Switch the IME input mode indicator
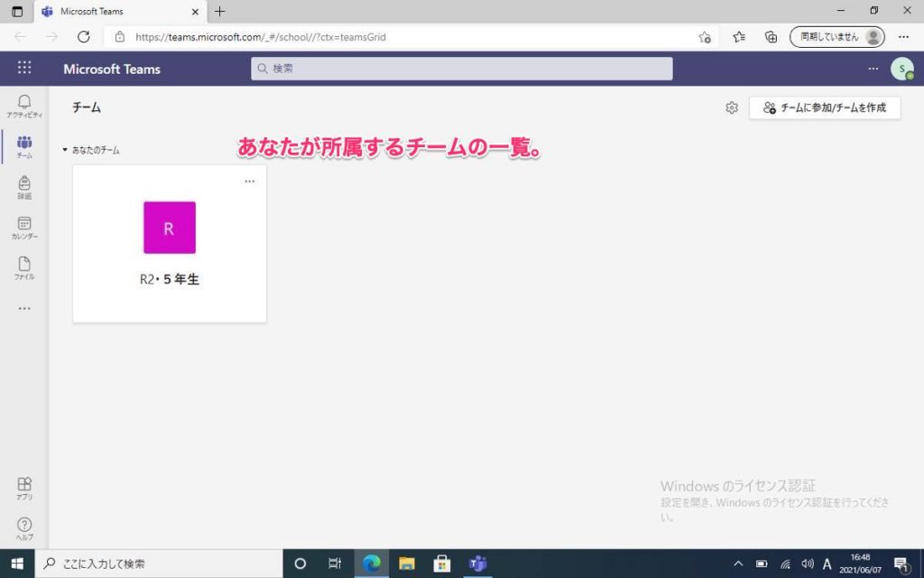The height and width of the screenshot is (578, 924). 827,564
